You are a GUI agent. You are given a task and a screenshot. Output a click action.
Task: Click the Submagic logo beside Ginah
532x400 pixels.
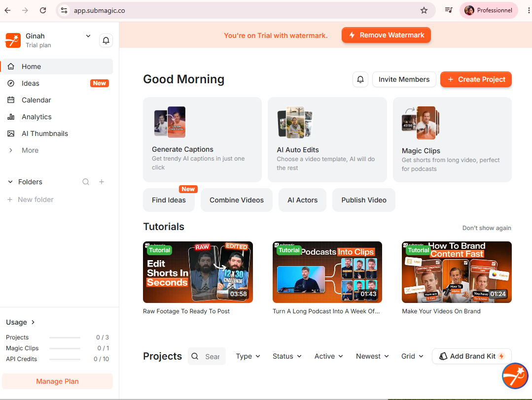coord(13,40)
